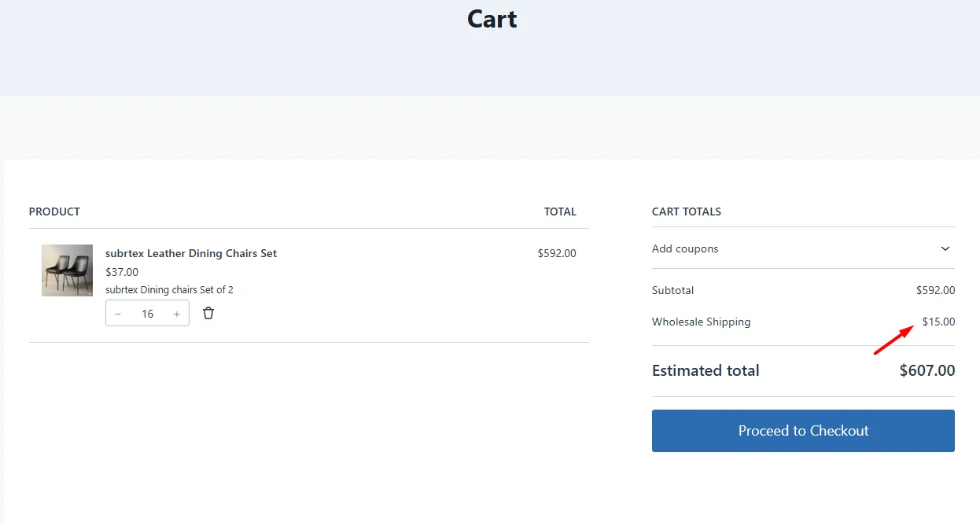Click 'subrtex Dining chairs Set of 2' description
The height and width of the screenshot is (526, 980).
(x=169, y=289)
